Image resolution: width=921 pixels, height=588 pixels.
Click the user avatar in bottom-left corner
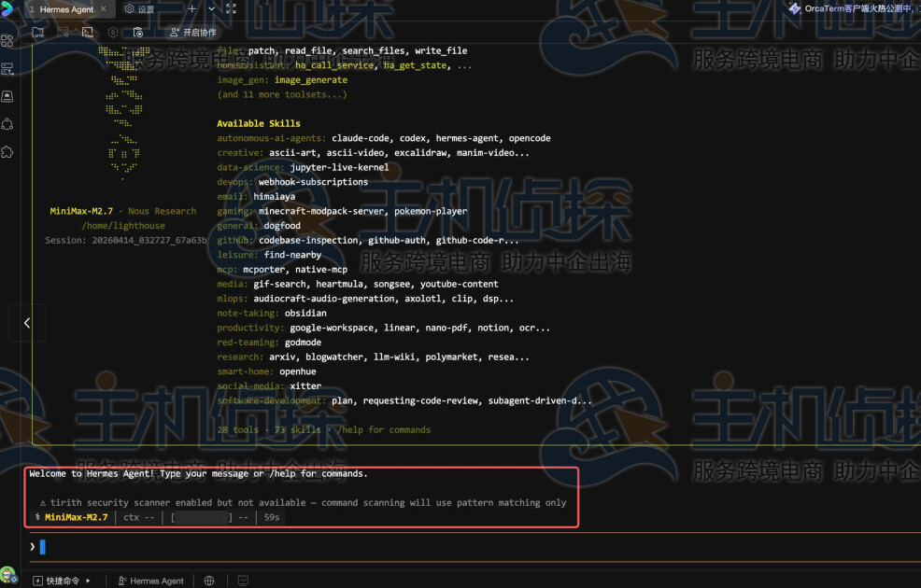click(7, 575)
